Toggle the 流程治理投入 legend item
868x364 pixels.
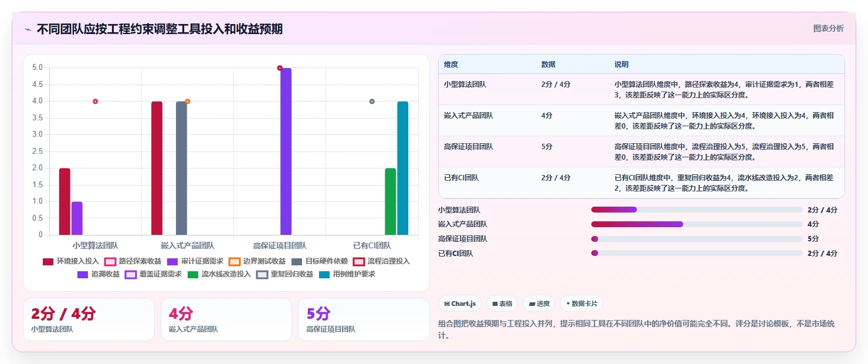382,261
